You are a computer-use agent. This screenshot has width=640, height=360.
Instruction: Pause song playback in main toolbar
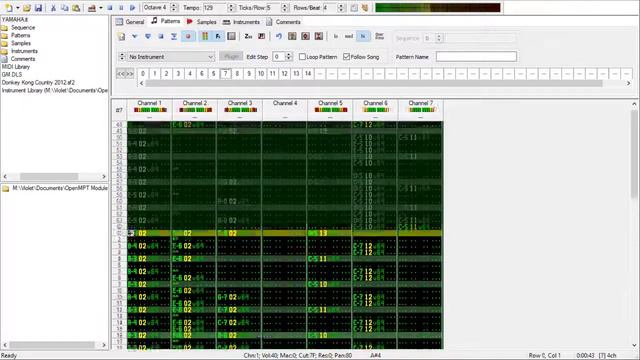point(121,8)
